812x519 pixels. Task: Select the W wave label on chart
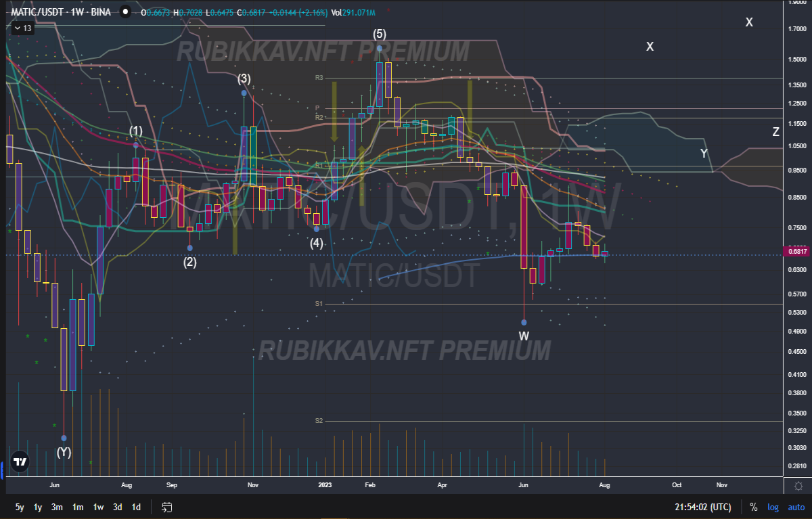[524, 336]
